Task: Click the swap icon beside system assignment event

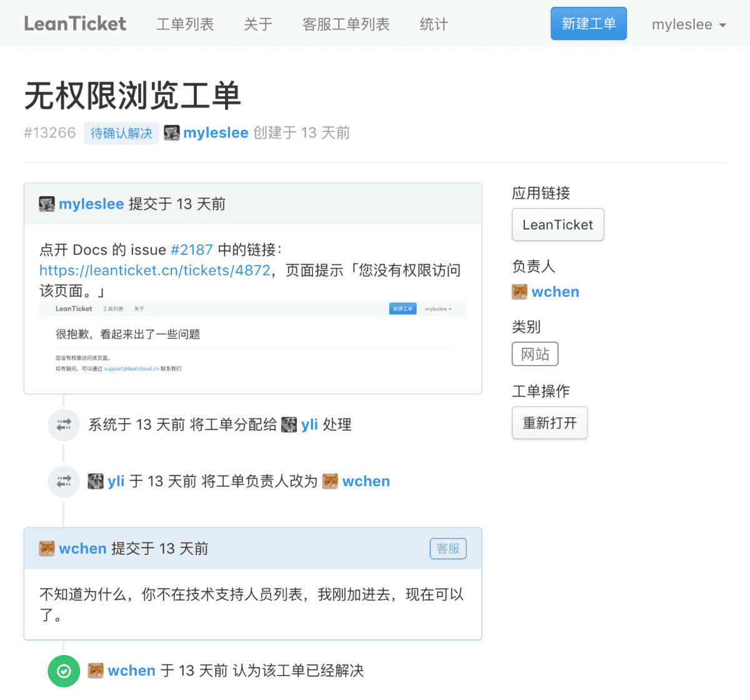Action: coord(64,425)
